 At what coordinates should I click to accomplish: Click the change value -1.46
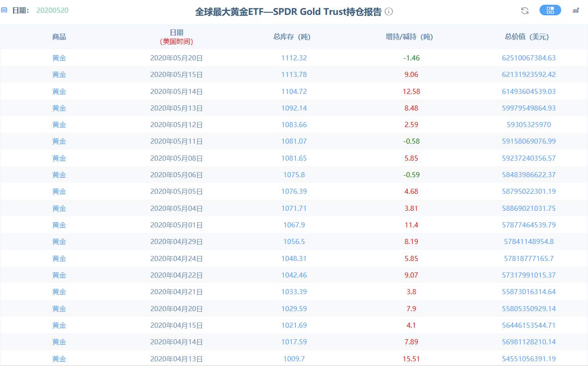(411, 58)
